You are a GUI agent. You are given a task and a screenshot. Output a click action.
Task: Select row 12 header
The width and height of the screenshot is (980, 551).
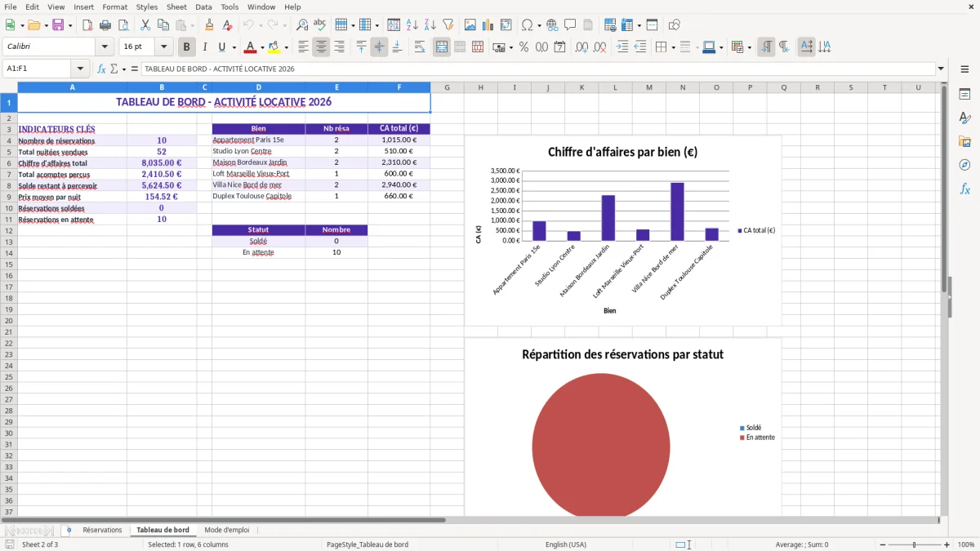pyautogui.click(x=9, y=231)
